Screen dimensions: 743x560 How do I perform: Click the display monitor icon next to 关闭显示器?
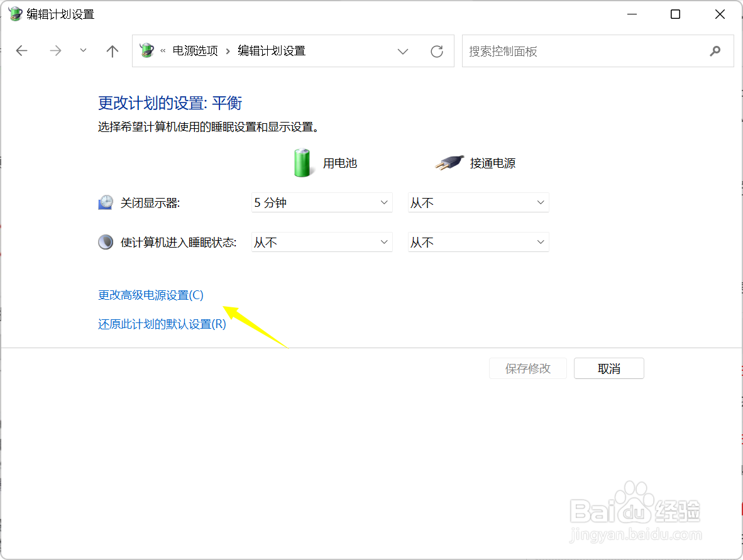tap(105, 202)
